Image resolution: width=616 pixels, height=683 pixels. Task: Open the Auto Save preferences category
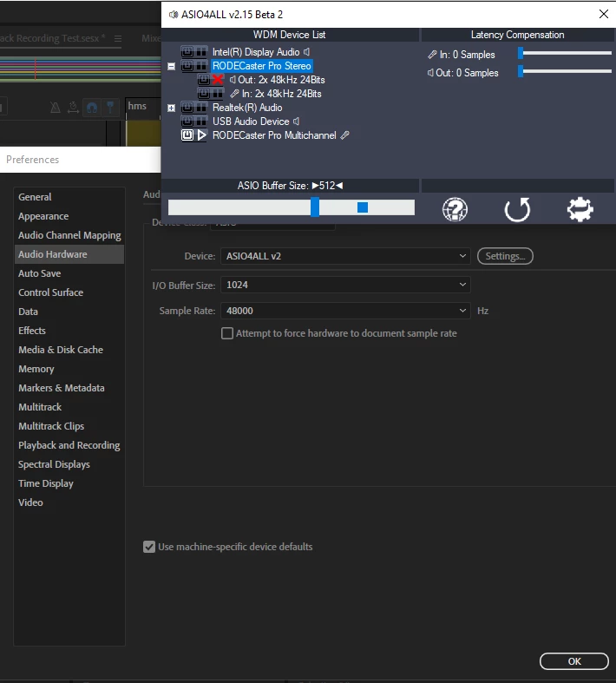pos(40,273)
